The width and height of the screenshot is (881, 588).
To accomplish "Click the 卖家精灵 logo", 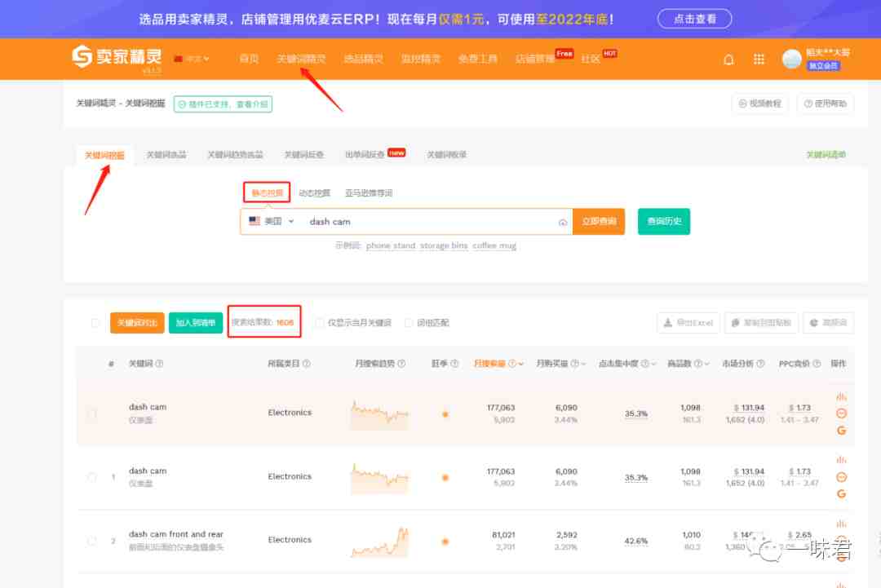I will click(117, 56).
